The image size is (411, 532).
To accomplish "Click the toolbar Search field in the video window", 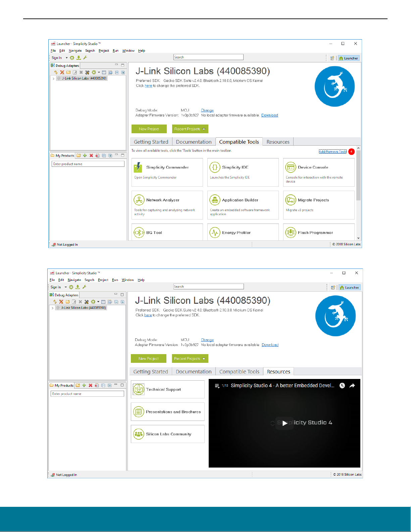I will pos(209,286).
